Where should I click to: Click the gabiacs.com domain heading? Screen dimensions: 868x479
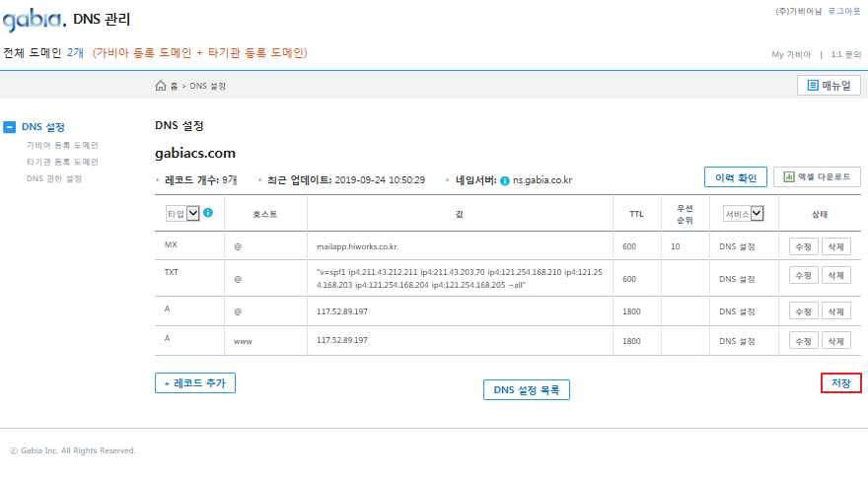[195, 153]
